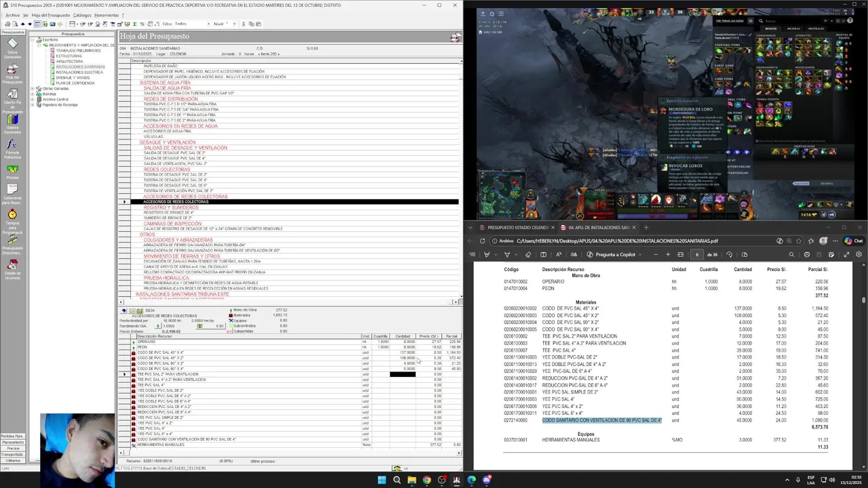The width and height of the screenshot is (868, 488).
Task: Open Hoja del Presupuesto menu
Action: pos(51,15)
